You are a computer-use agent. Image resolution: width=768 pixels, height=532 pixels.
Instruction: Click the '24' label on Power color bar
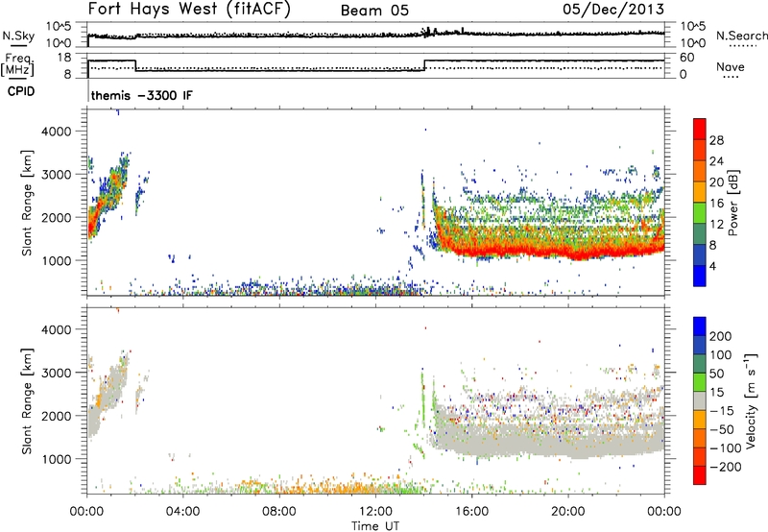click(716, 161)
